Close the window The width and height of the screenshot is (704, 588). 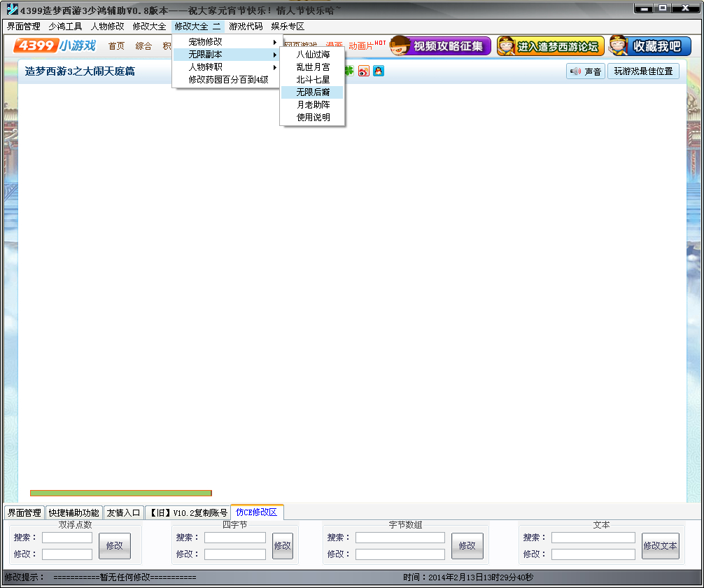[685, 8]
